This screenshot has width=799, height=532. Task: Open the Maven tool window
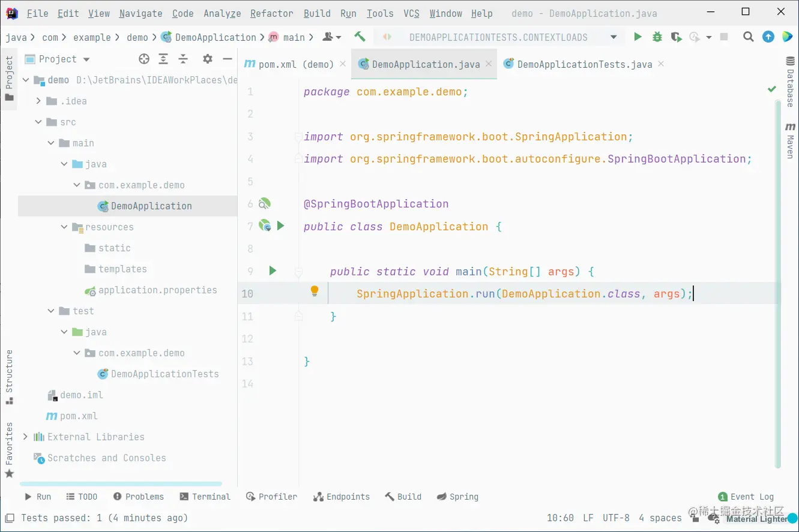(x=791, y=140)
